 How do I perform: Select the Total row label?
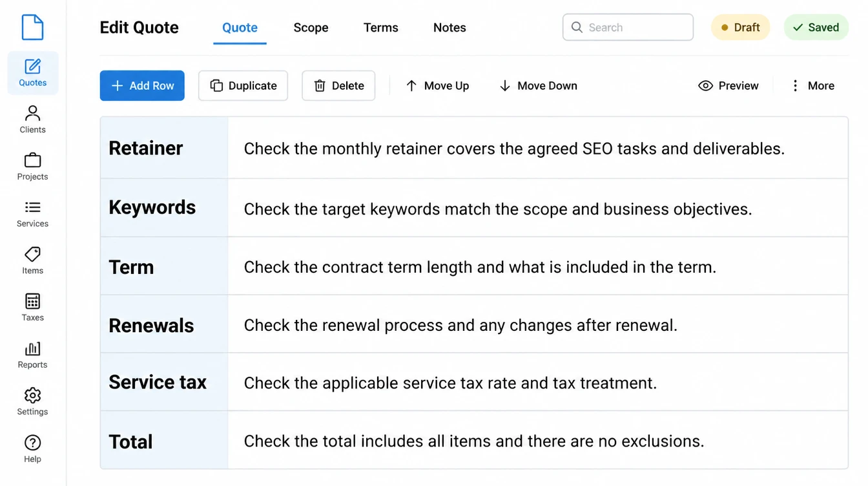tap(130, 441)
